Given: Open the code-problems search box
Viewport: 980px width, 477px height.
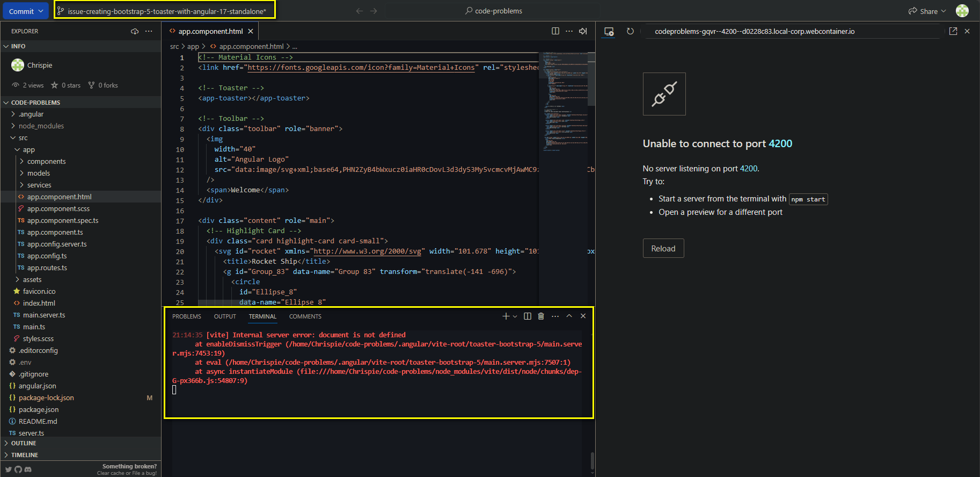Looking at the screenshot, I should click(x=494, y=11).
